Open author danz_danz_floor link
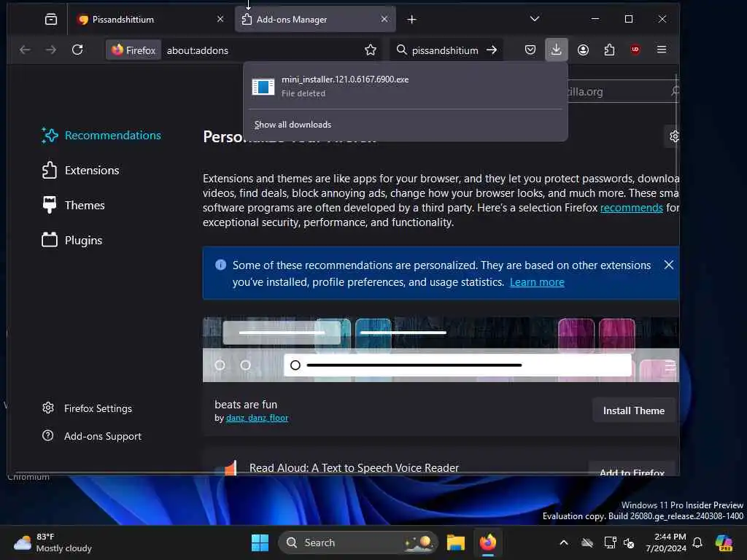Screen dimensions: 747x560 pyautogui.click(x=257, y=418)
